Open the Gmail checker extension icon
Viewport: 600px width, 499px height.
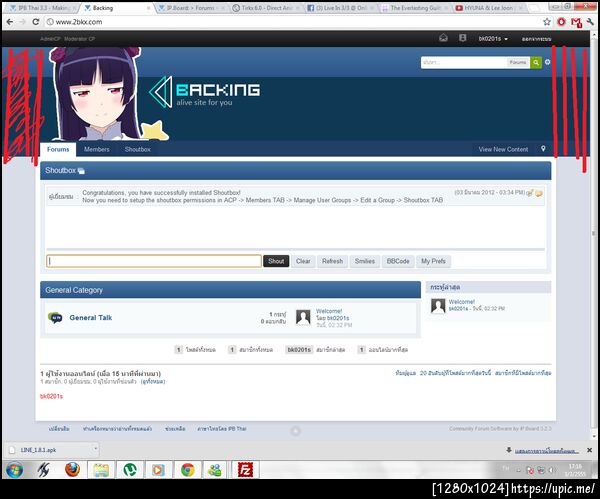576,22
